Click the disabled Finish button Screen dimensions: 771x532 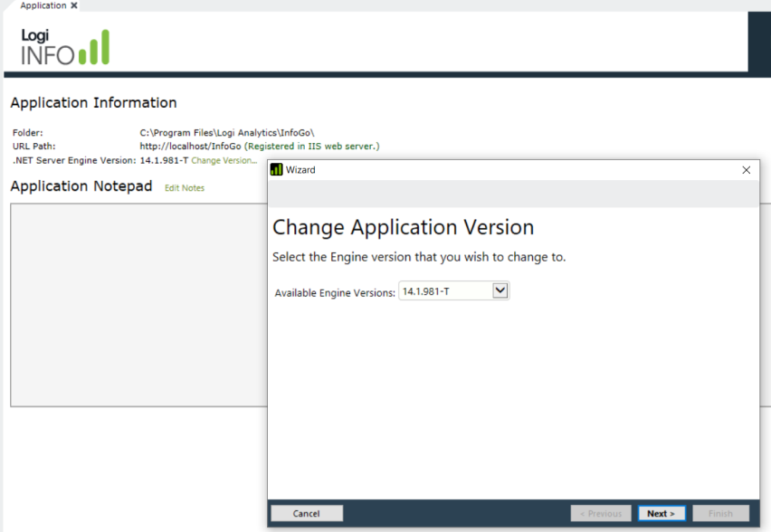[x=721, y=513]
